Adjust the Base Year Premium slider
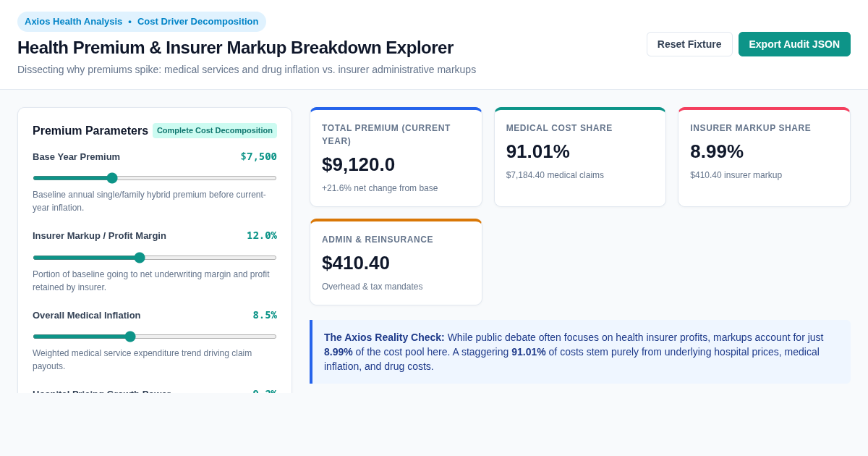 155,178
